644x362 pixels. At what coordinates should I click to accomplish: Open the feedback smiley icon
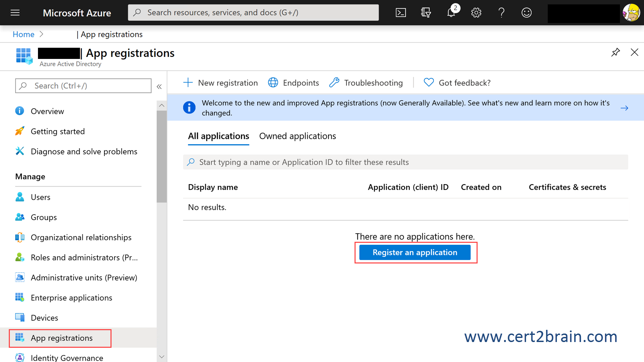(526, 13)
